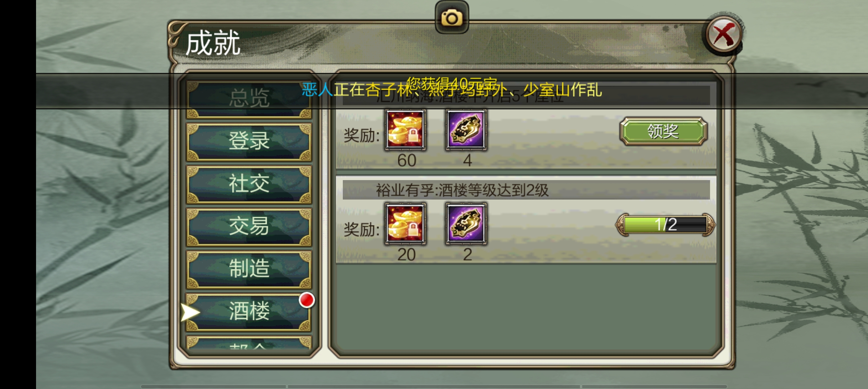The height and width of the screenshot is (389, 868).
Task: Select the gold ingot reward showing 20
Action: (406, 224)
